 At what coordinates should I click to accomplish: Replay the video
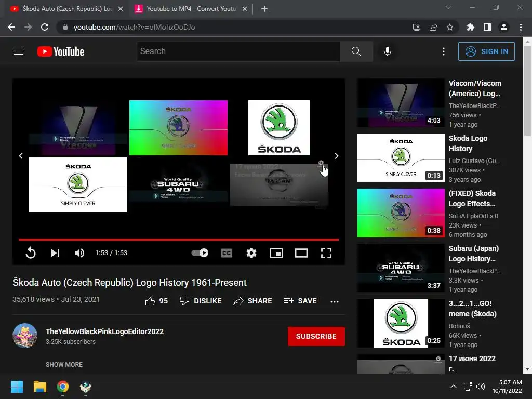click(x=31, y=253)
